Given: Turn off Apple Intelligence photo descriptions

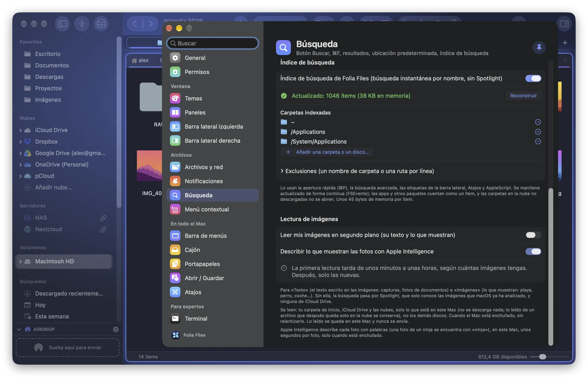Looking at the screenshot, I should [x=533, y=251].
